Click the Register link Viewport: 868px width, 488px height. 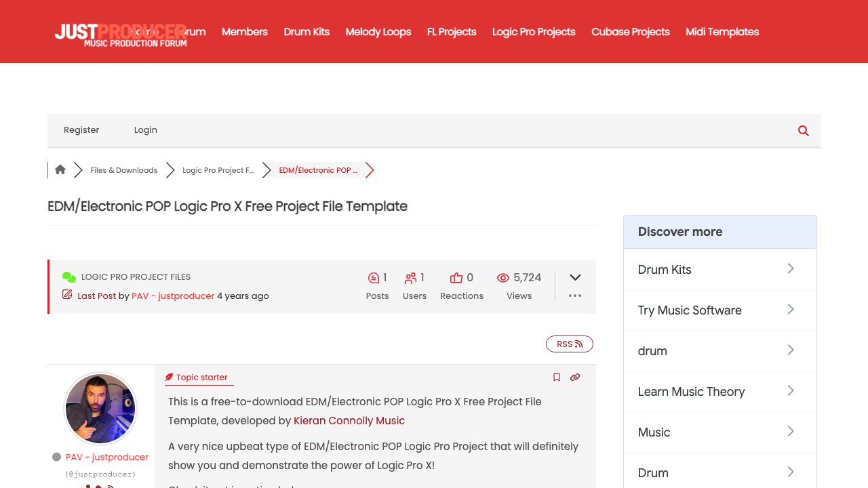[81, 130]
